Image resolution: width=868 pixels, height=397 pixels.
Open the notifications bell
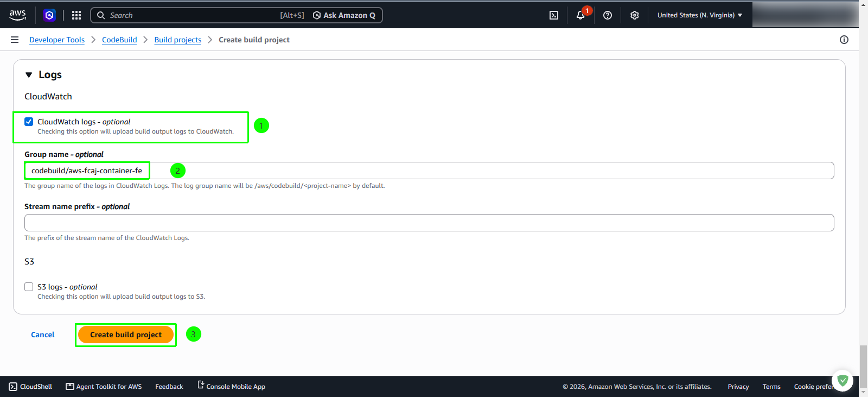[580, 15]
